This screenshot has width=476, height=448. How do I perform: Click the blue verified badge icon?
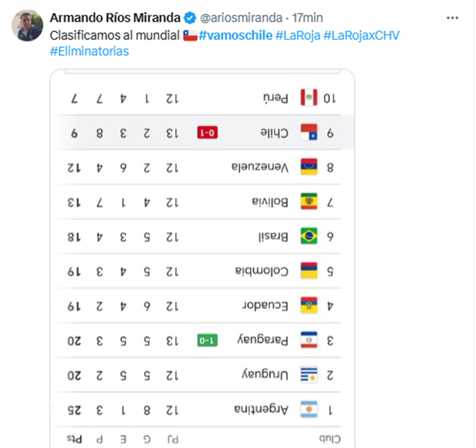(x=190, y=18)
